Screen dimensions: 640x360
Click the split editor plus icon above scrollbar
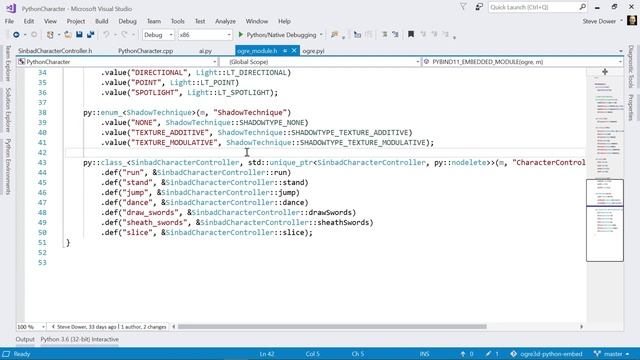point(605,72)
